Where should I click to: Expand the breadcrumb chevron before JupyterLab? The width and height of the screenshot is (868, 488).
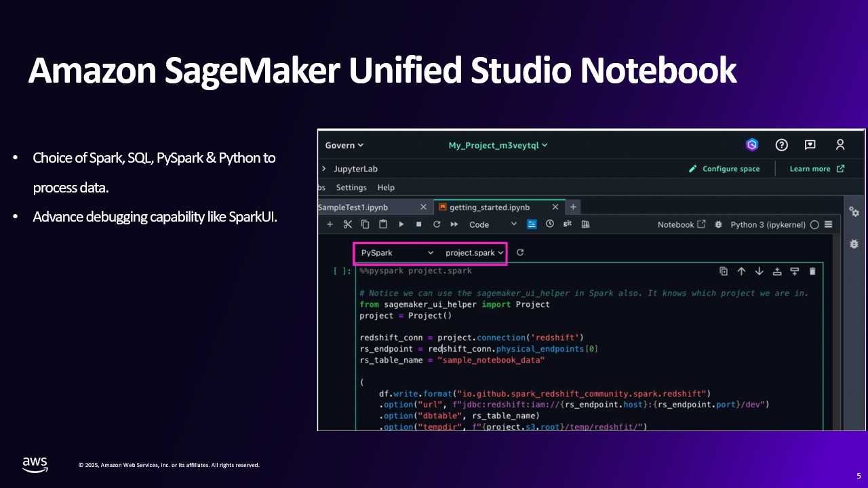(324, 169)
